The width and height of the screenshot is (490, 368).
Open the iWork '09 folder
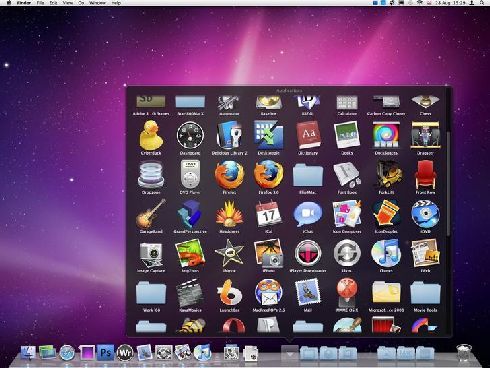point(151,292)
